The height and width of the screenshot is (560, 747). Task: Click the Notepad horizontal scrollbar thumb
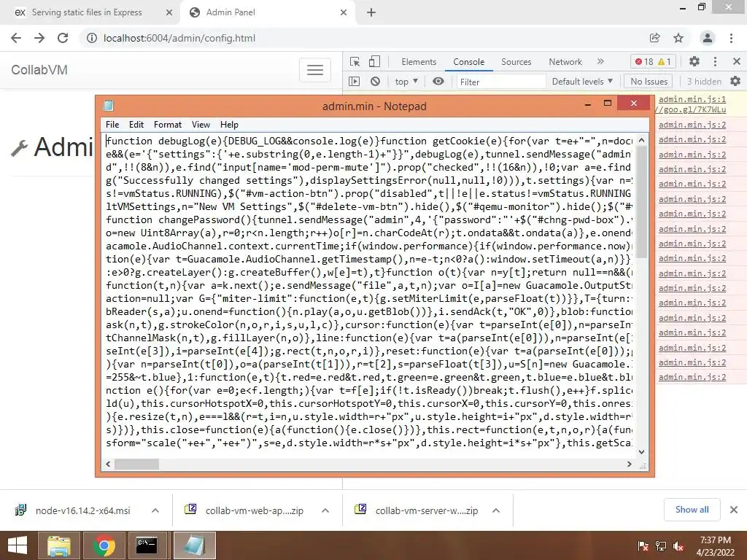tap(136, 464)
